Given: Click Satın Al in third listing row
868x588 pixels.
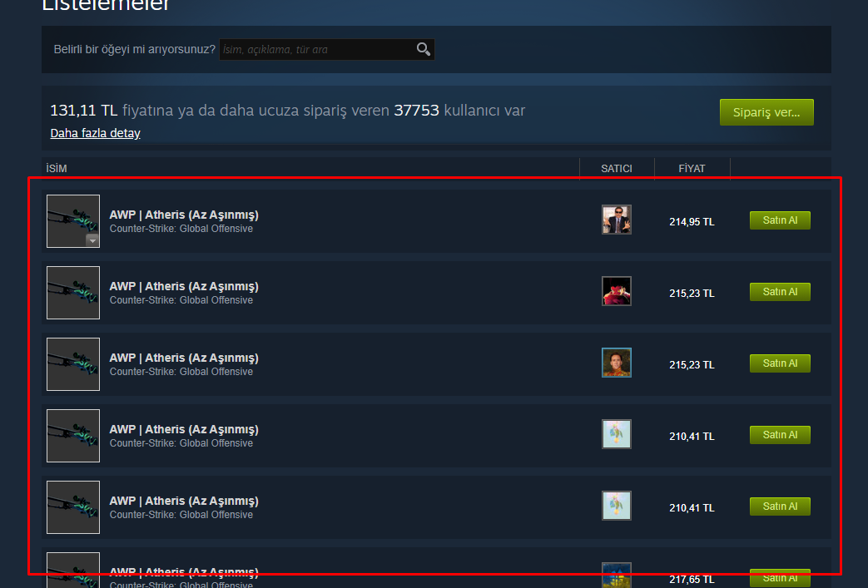Looking at the screenshot, I should click(x=780, y=363).
